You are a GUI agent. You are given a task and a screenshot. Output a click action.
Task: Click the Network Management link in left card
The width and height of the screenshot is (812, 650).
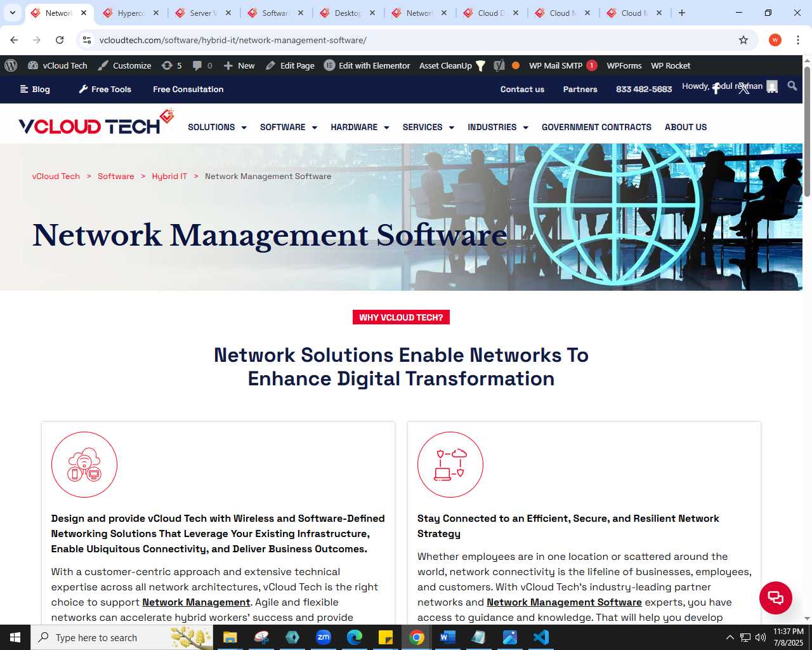pyautogui.click(x=196, y=602)
